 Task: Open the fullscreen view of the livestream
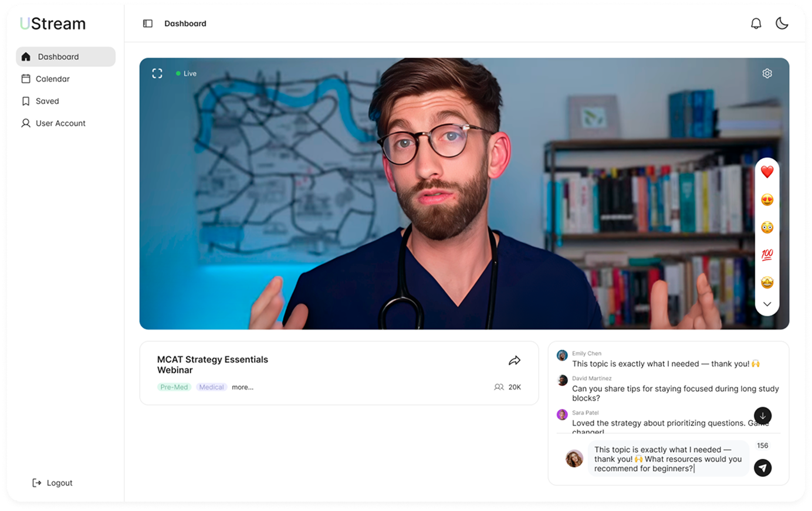click(157, 73)
